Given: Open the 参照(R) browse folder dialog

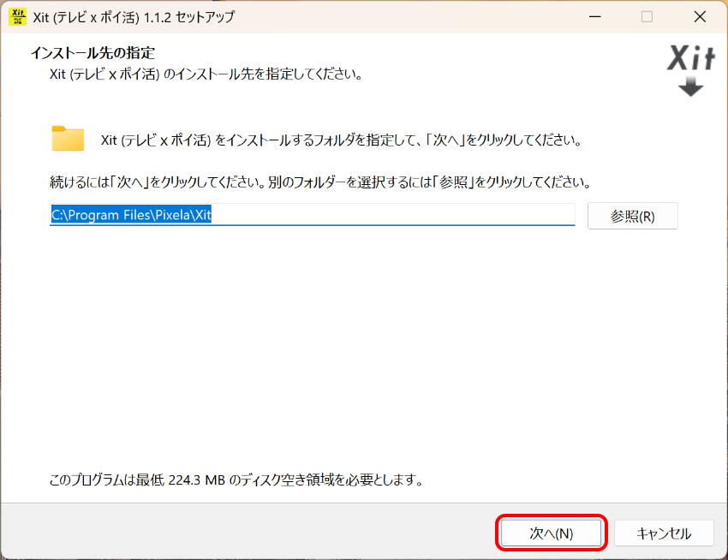Looking at the screenshot, I should tap(632, 216).
